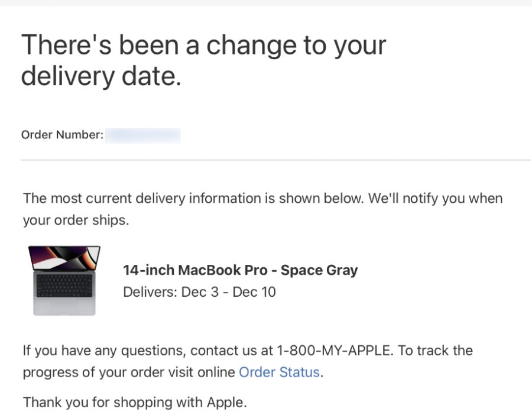Click the "Dec 10" end date

pyautogui.click(x=254, y=292)
